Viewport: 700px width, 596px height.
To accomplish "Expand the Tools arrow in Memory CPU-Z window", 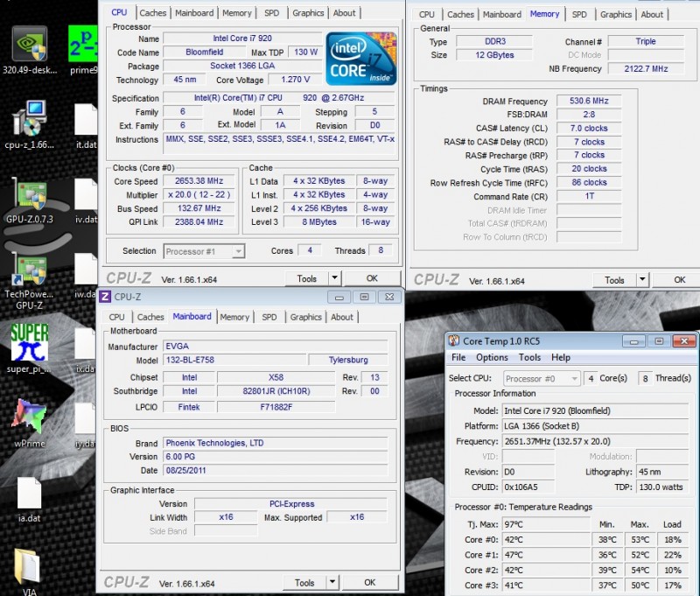I will coord(643,280).
